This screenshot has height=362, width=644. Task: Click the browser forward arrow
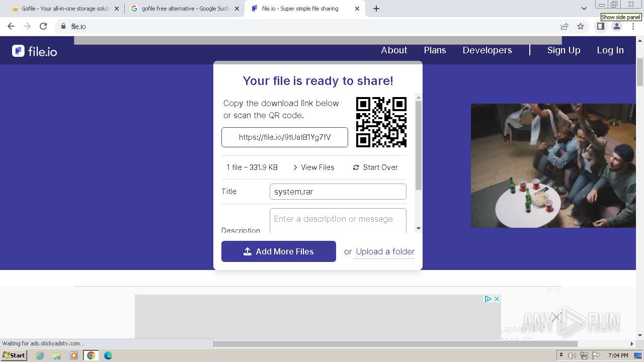(27, 26)
